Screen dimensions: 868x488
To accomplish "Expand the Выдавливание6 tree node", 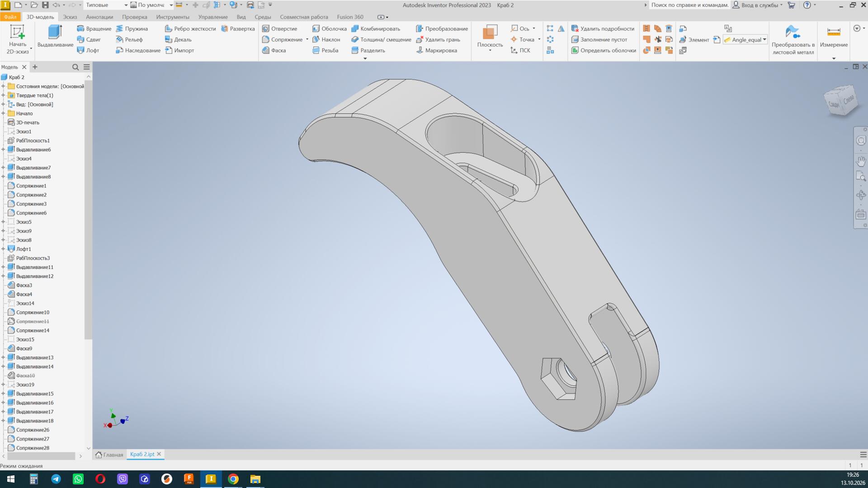I will click(3, 150).
